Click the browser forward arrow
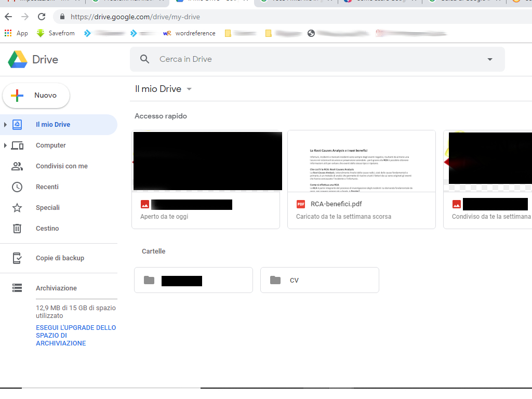 [x=25, y=17]
